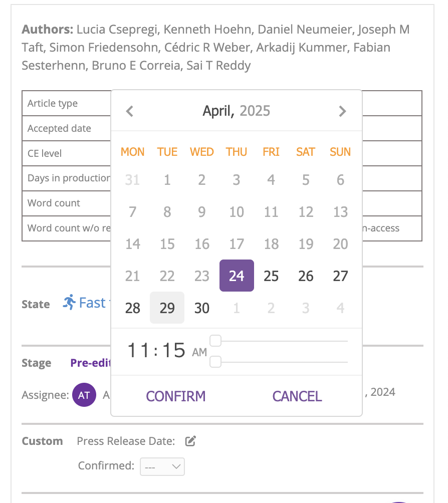This screenshot has width=448, height=503.
Task: Click the 2025 year label
Action: coord(255,111)
